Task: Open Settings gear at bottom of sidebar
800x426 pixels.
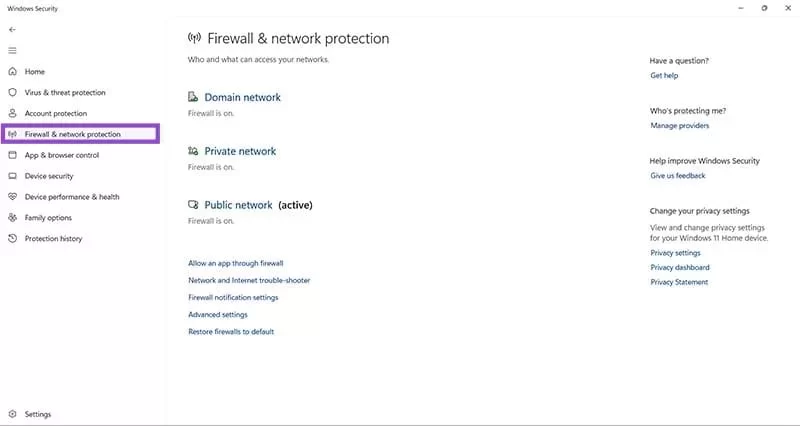Action: pos(13,414)
